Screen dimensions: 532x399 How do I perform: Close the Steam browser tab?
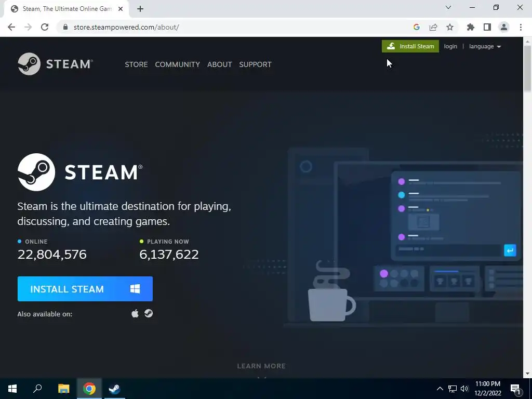click(x=121, y=9)
